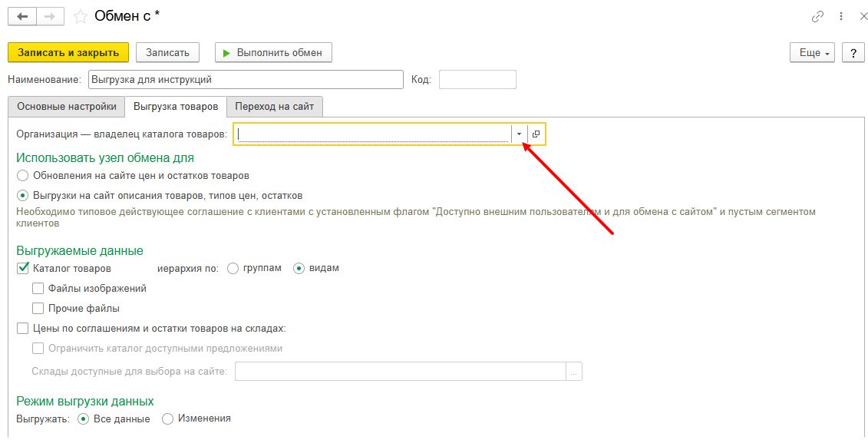This screenshot has width=868, height=440.
Task: Enable the 'Файлы изображений' checkbox
Action: [38, 289]
